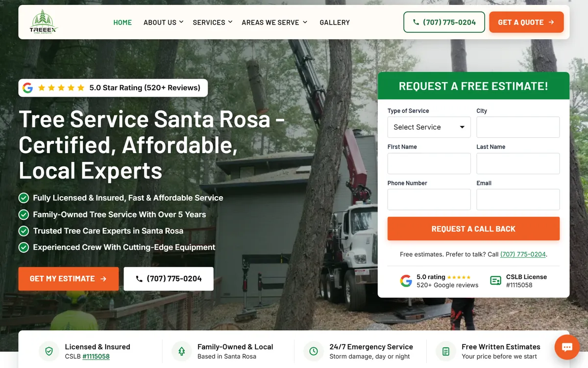Expand the Services menu chevron

230,22
